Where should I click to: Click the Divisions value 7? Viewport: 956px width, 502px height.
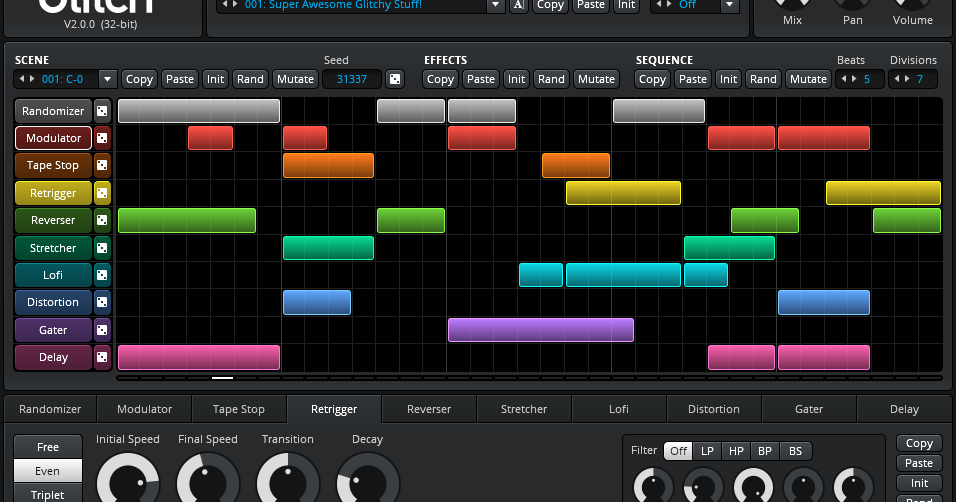(919, 79)
